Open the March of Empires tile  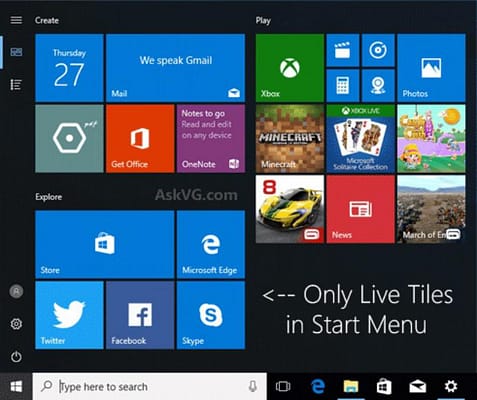click(x=431, y=209)
